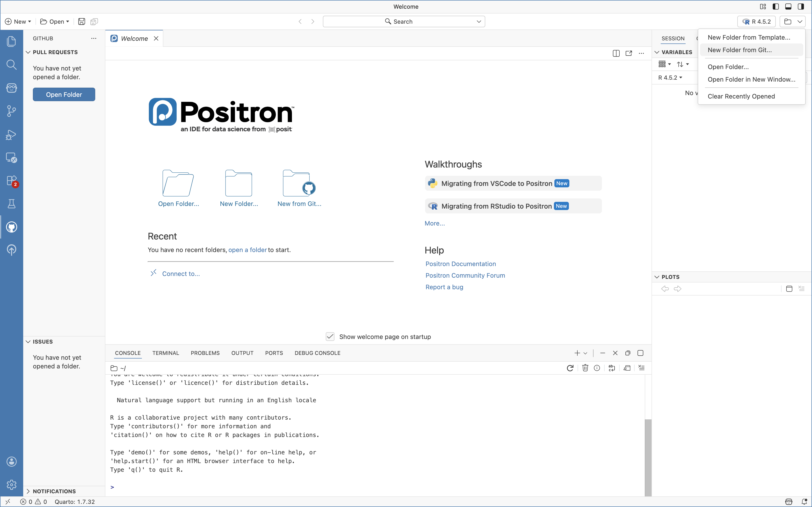The width and height of the screenshot is (812, 507).
Task: Click the Positron Assistant robot icon
Action: [x=11, y=88]
